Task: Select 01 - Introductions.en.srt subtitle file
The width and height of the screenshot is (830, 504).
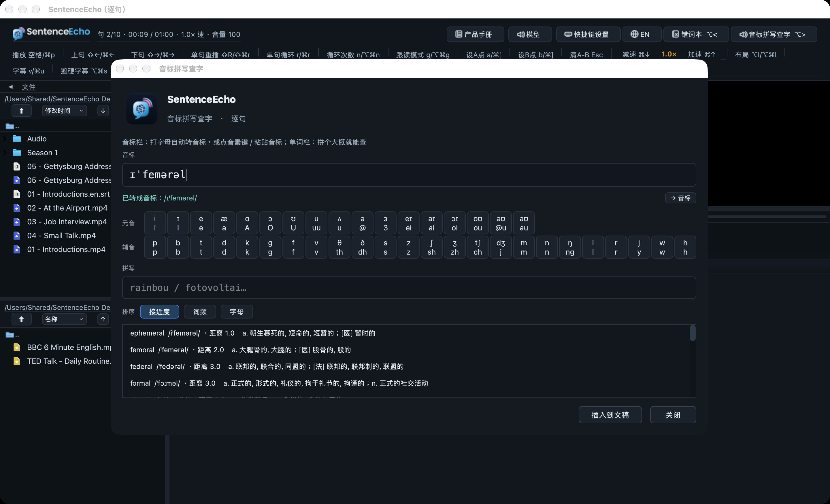Action: tap(68, 194)
